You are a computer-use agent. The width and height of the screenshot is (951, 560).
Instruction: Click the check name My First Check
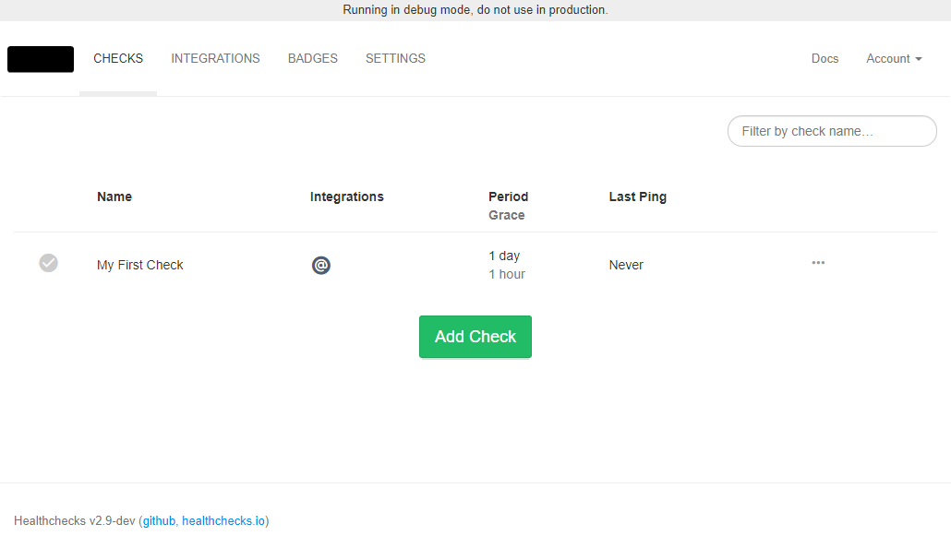click(x=139, y=265)
